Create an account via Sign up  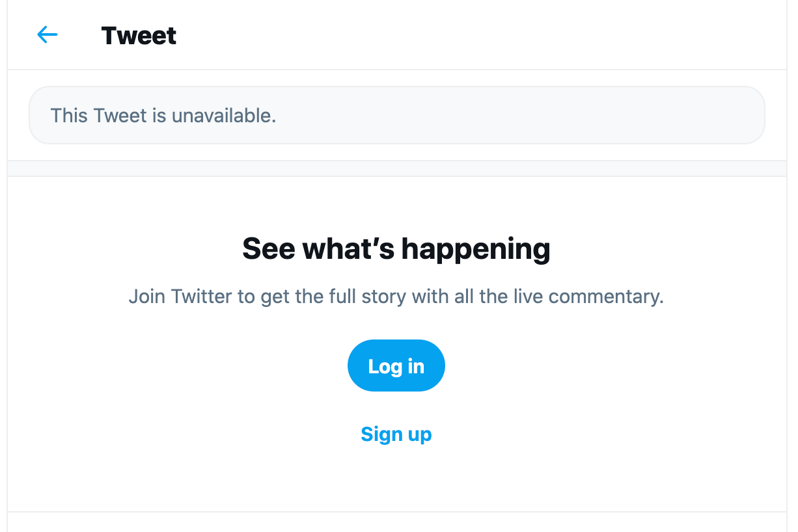[396, 434]
